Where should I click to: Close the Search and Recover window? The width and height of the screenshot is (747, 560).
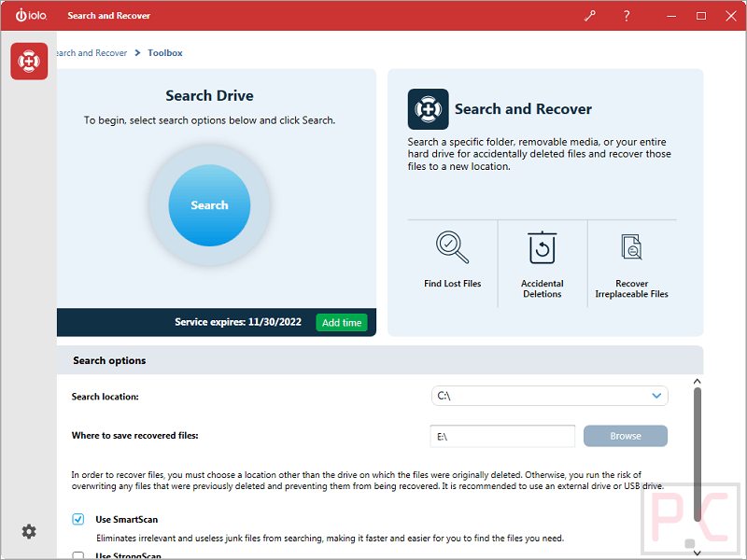pyautogui.click(x=731, y=16)
